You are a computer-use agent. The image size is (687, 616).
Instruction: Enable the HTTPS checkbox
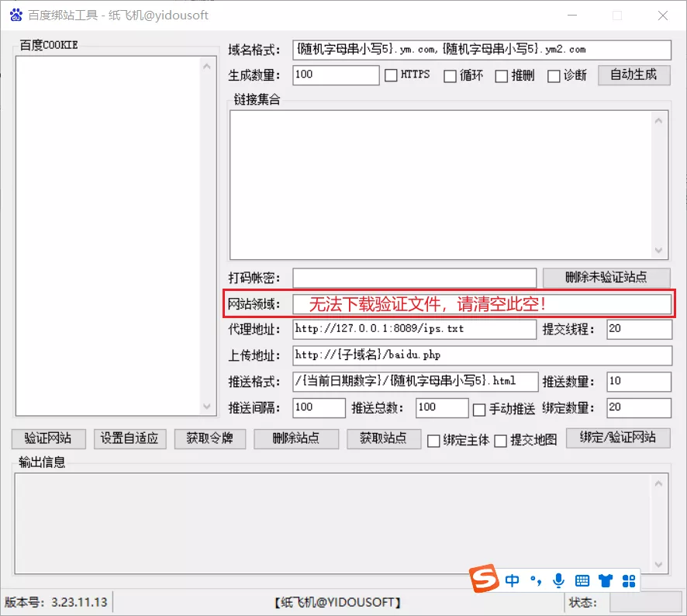[x=391, y=75]
